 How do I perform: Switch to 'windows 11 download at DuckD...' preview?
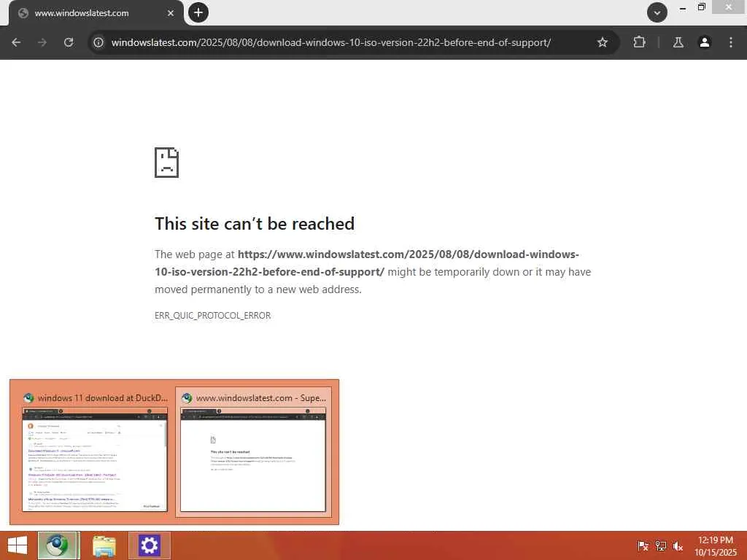94,452
